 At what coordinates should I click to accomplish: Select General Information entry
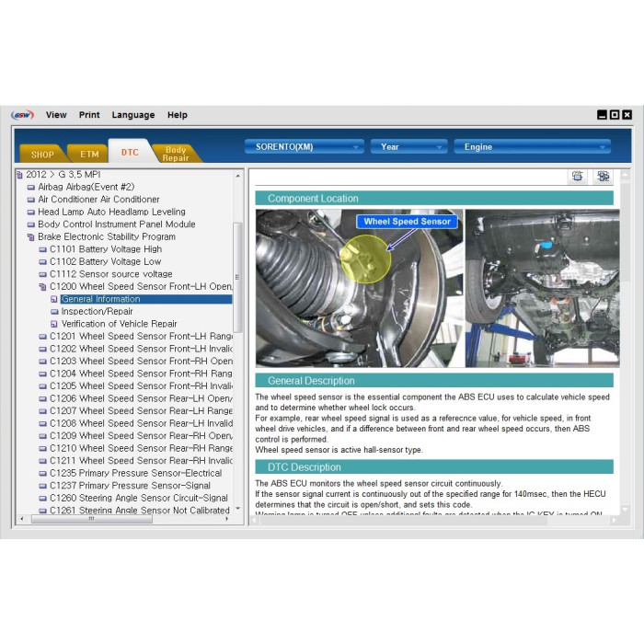(146, 299)
